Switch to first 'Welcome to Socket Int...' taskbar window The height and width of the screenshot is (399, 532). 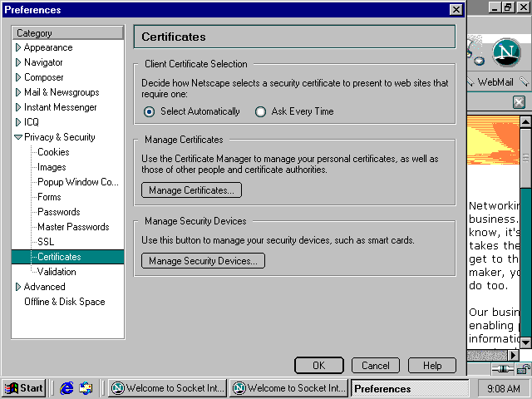point(168,388)
